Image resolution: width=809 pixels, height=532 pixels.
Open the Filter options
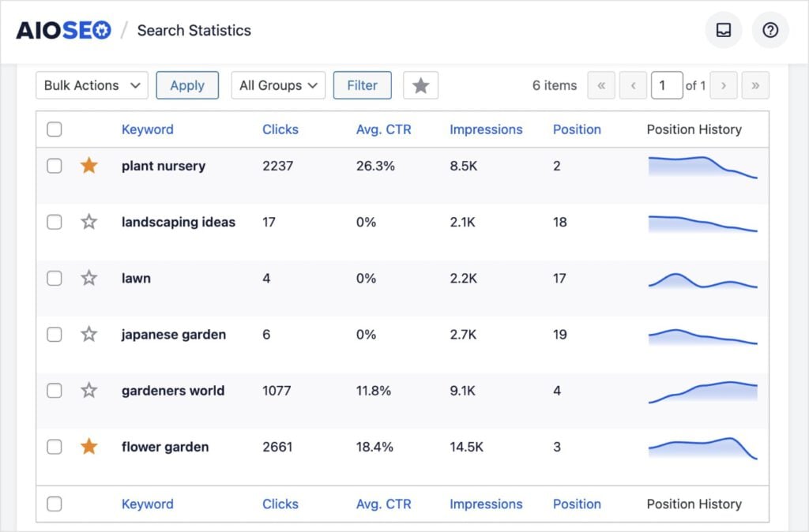pyautogui.click(x=362, y=85)
